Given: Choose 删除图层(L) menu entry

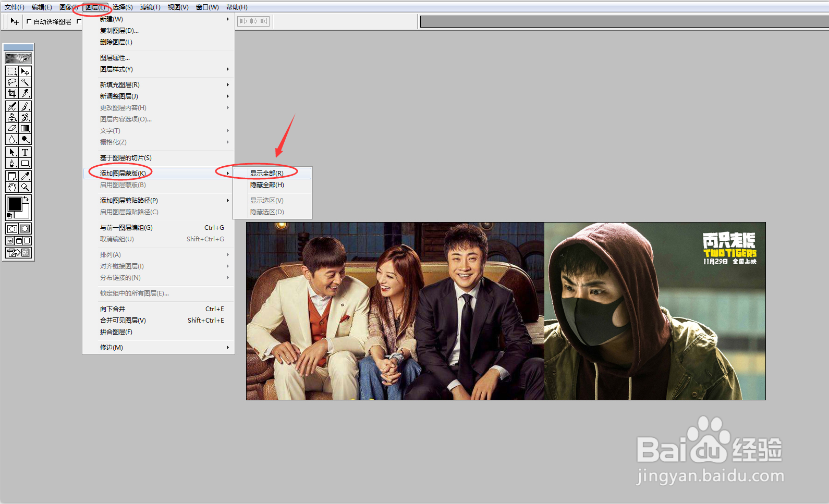Looking at the screenshot, I should [x=159, y=42].
